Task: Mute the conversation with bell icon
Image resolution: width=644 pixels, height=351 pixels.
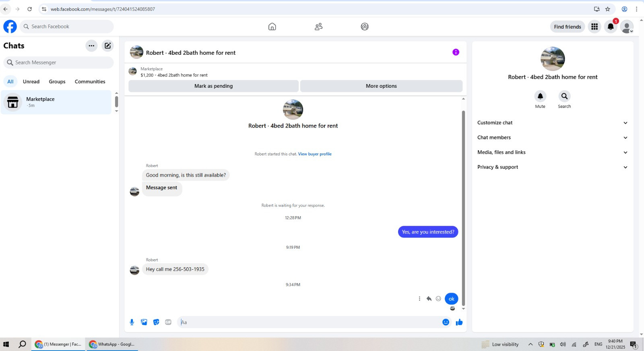Action: pyautogui.click(x=540, y=96)
